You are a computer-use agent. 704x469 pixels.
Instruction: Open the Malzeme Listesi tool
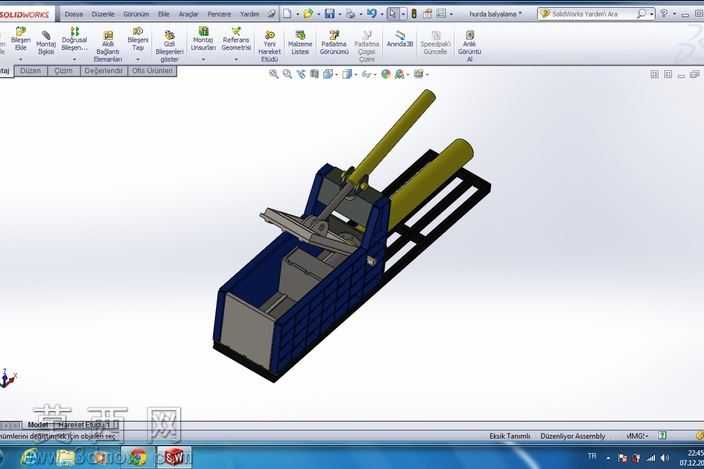tap(300, 43)
